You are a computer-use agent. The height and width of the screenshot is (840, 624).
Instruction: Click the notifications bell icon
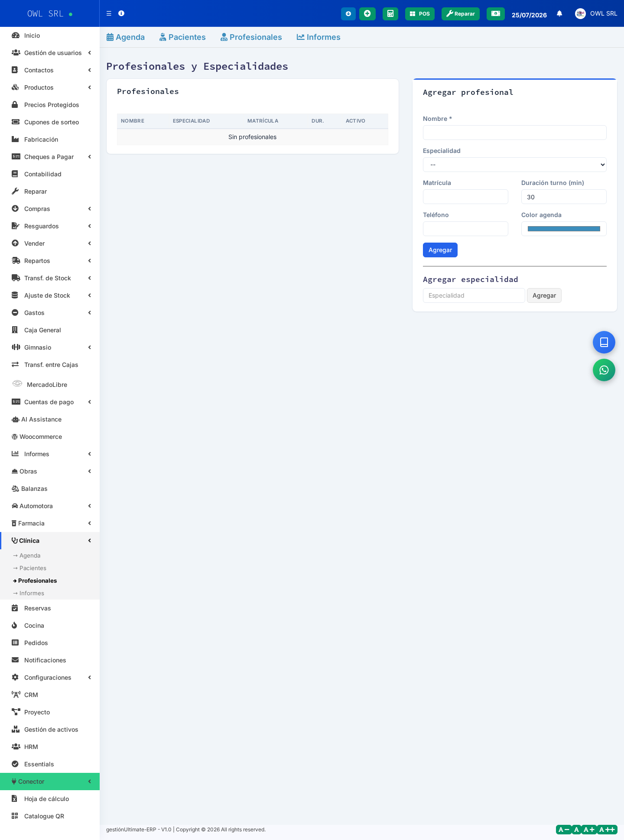click(559, 13)
